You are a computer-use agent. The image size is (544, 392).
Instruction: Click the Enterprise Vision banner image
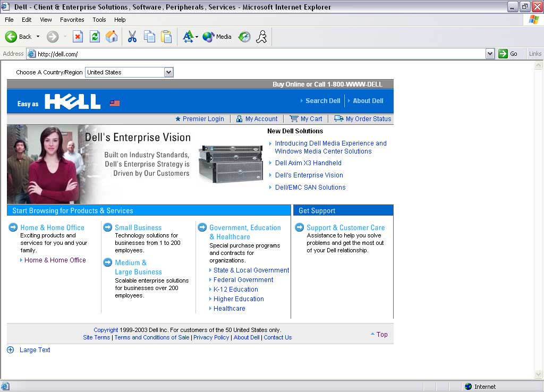tap(136, 164)
